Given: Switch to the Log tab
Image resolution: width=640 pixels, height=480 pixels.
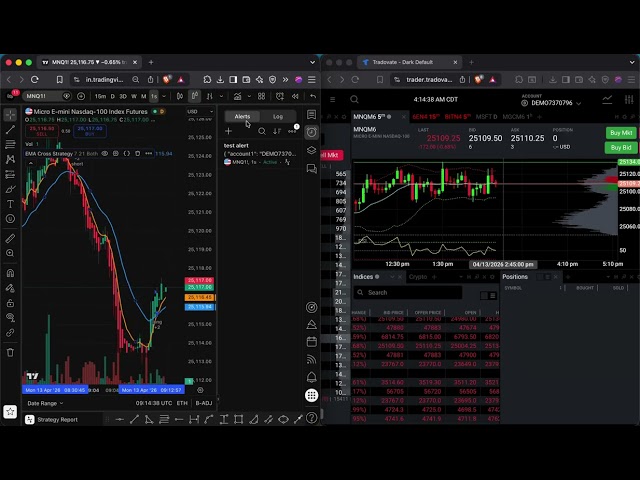Looking at the screenshot, I should (x=278, y=117).
